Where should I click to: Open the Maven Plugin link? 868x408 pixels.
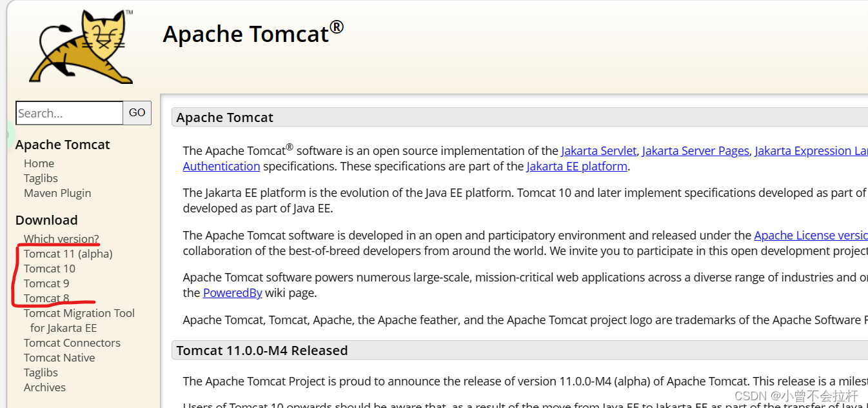pyautogui.click(x=57, y=193)
